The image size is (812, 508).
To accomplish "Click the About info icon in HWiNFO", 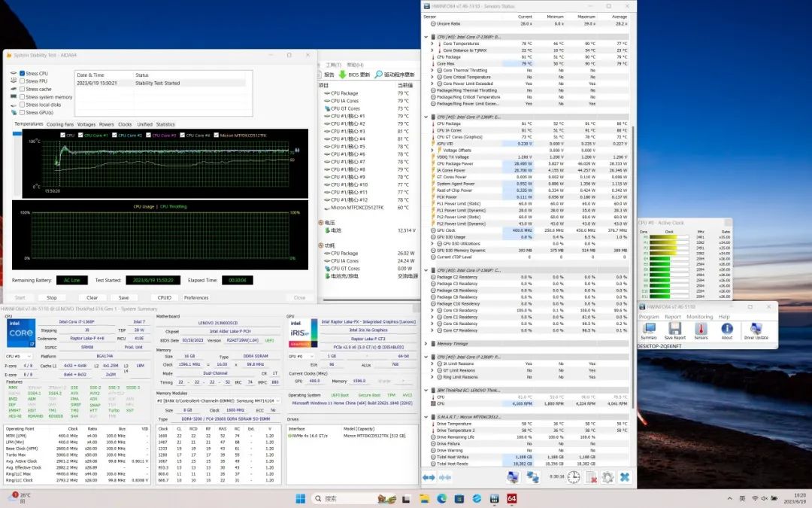I will (x=727, y=330).
